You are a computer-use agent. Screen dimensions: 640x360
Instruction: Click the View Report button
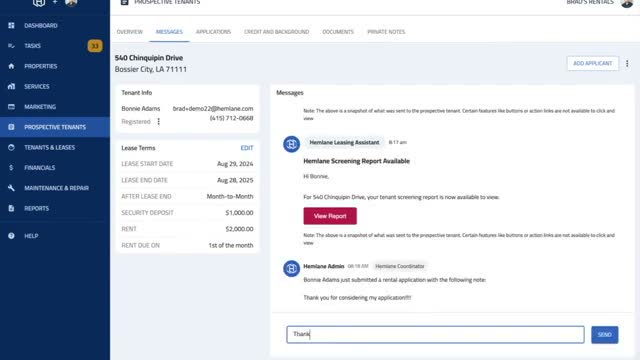pos(330,216)
